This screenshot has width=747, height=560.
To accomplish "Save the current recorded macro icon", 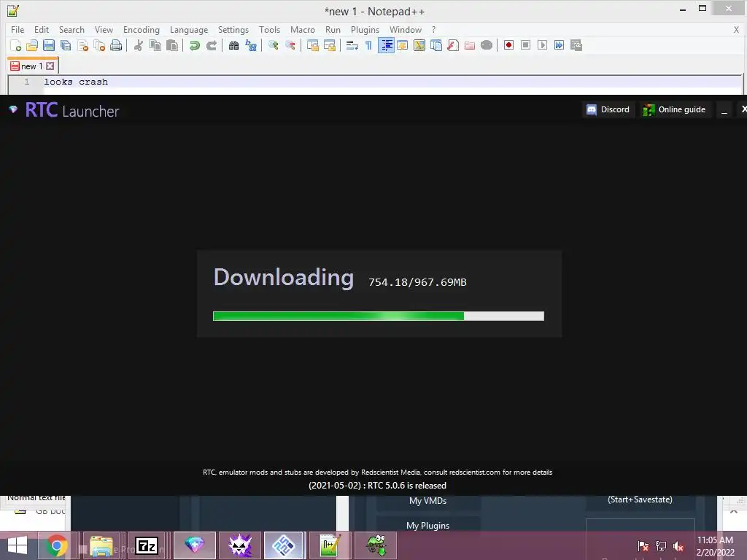I will (x=576, y=45).
